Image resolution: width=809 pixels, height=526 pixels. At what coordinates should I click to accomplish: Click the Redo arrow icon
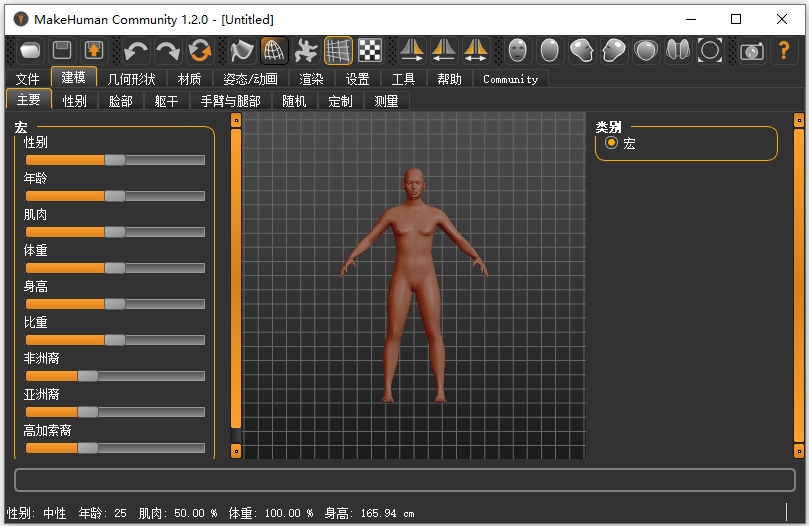click(x=168, y=50)
